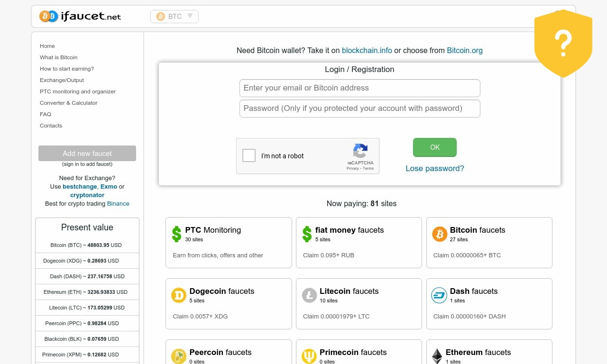Click the reCAPTCHA logo
This screenshot has height=364, width=607.
tap(360, 151)
